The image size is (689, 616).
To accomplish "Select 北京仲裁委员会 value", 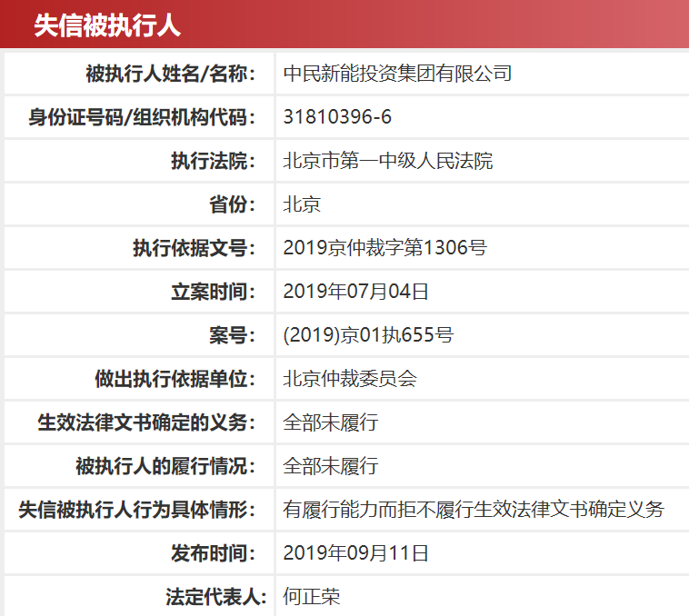I will point(350,379).
